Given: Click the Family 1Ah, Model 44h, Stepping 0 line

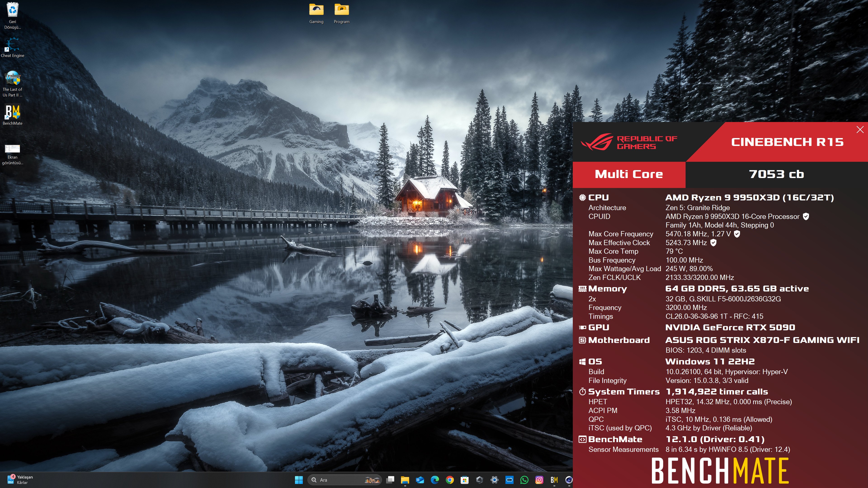Looking at the screenshot, I should coord(719,225).
